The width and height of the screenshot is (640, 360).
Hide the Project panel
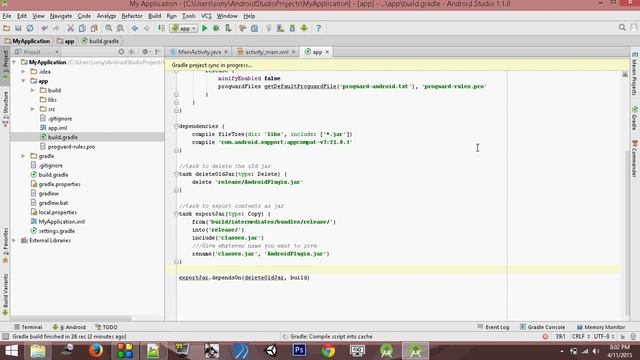coord(158,52)
